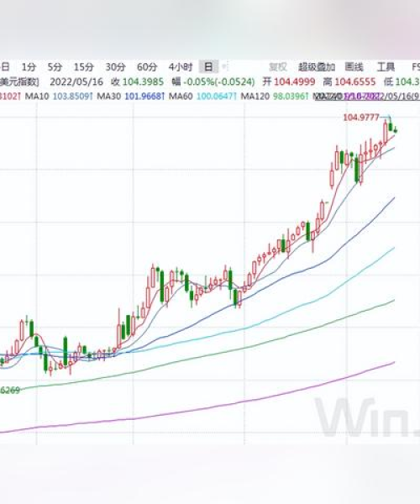The height and width of the screenshot is (504, 420).
Task: Click the MA10 indicator label
Action: pyautogui.click(x=38, y=96)
